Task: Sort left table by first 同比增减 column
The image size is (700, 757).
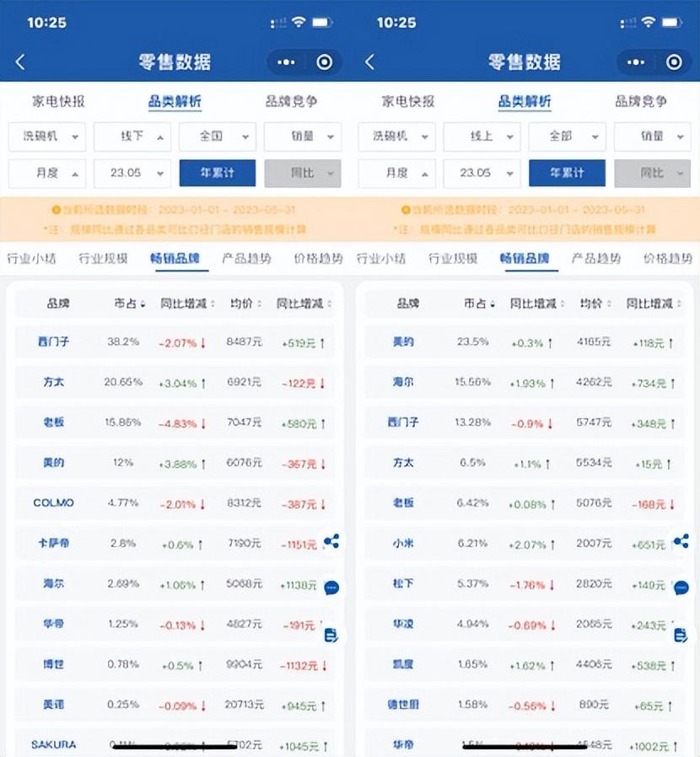Action: [x=187, y=303]
